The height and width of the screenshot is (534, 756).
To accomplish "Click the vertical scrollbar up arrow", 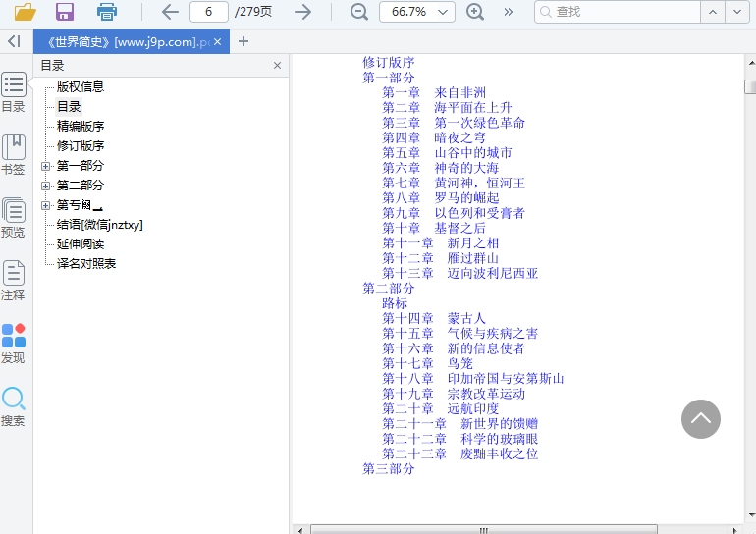I will [x=751, y=63].
